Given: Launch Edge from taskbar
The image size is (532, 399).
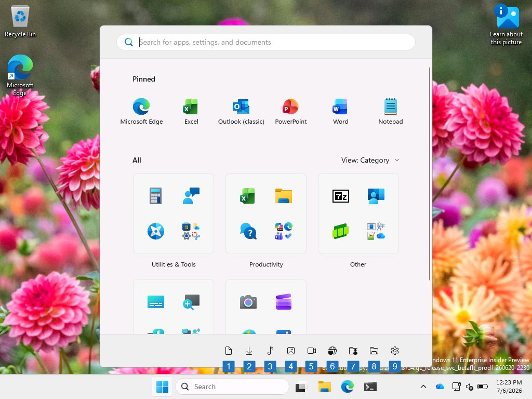Looking at the screenshot, I should pos(348,387).
